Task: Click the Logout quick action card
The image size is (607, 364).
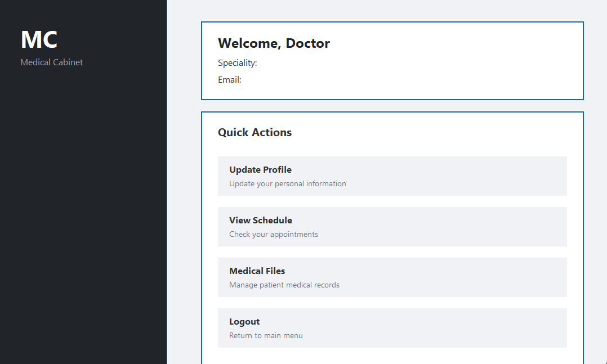Action: point(392,328)
